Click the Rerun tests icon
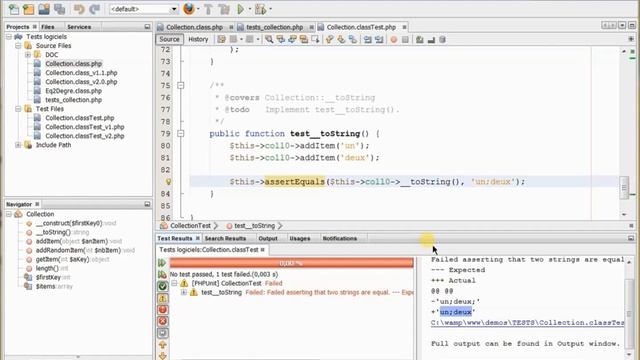 tap(162, 263)
